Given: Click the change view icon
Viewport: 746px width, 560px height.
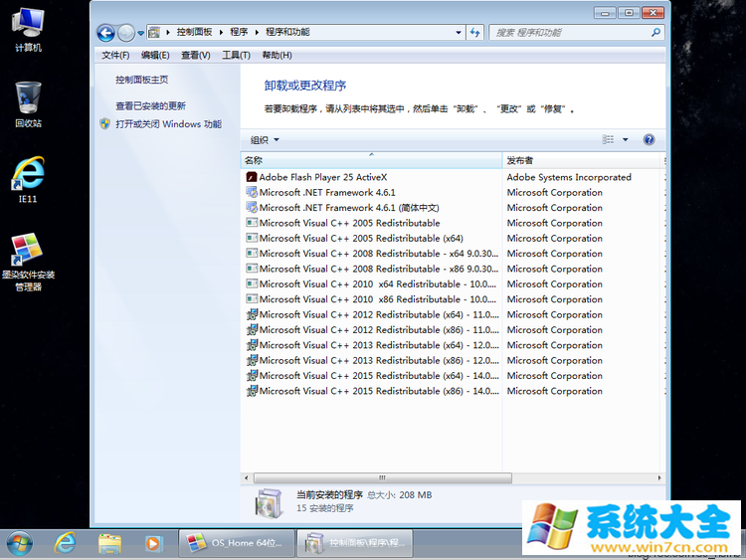Looking at the screenshot, I should (608, 139).
